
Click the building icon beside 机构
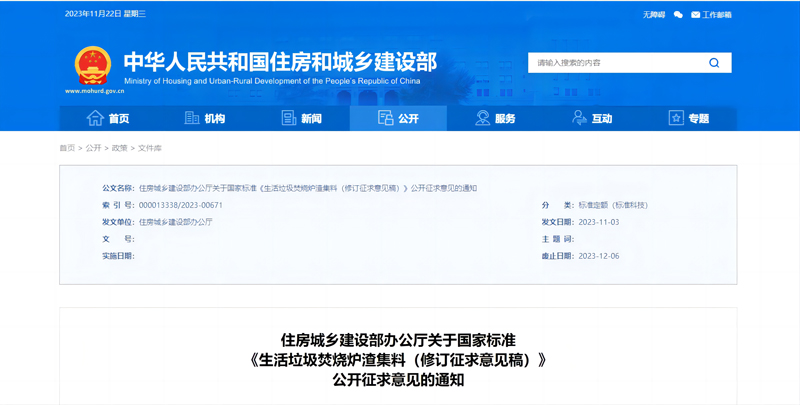(x=191, y=118)
